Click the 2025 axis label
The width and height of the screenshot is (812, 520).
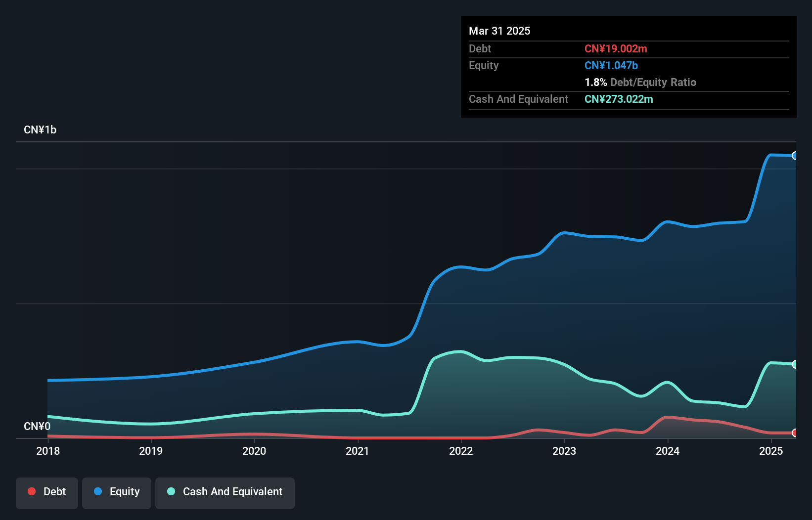771,451
